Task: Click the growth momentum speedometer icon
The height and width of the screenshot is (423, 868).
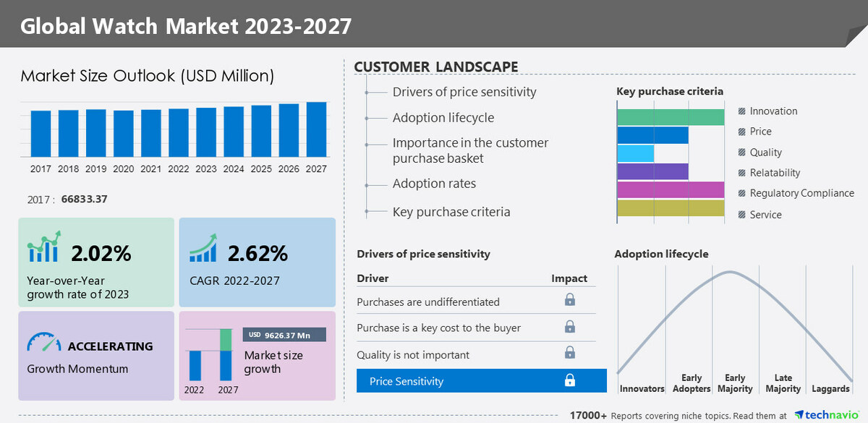Action: (x=44, y=343)
